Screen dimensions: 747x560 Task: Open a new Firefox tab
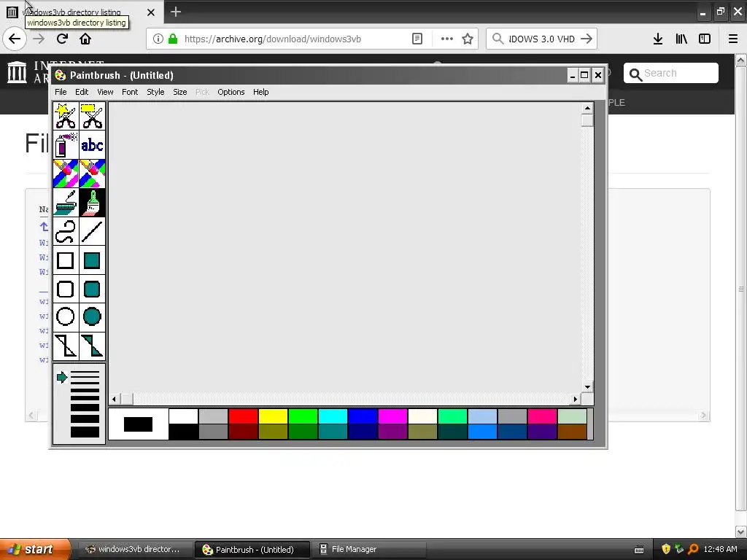tap(176, 12)
